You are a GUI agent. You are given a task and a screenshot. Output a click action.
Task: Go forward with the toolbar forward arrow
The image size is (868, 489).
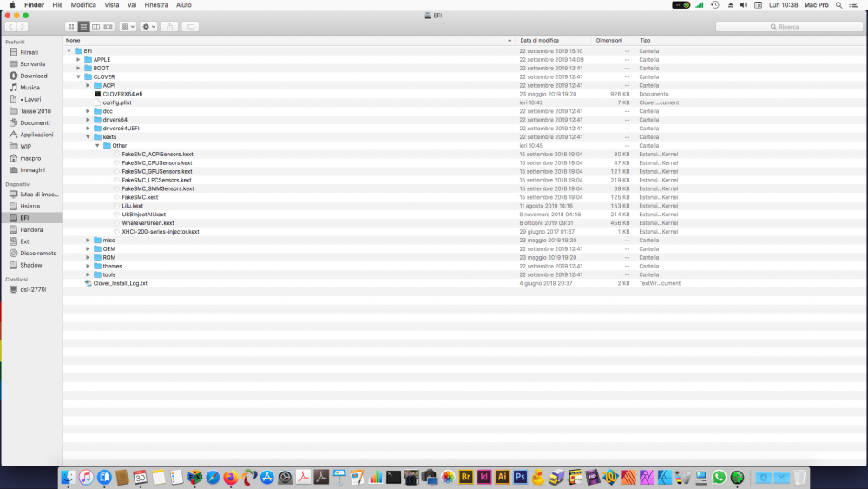(23, 27)
